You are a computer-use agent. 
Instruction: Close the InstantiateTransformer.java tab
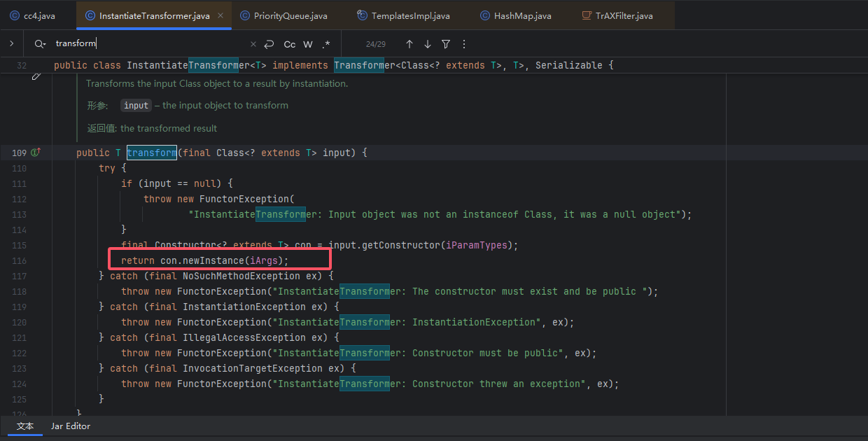221,15
